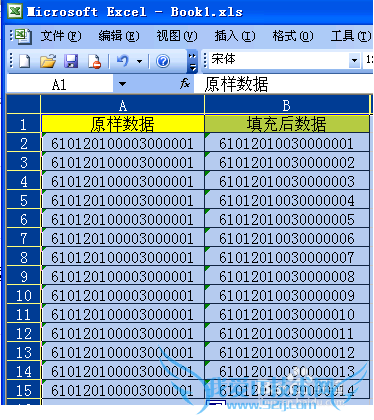
Task: Open the Name Box dropdown arrow
Action: pyautogui.click(x=122, y=84)
